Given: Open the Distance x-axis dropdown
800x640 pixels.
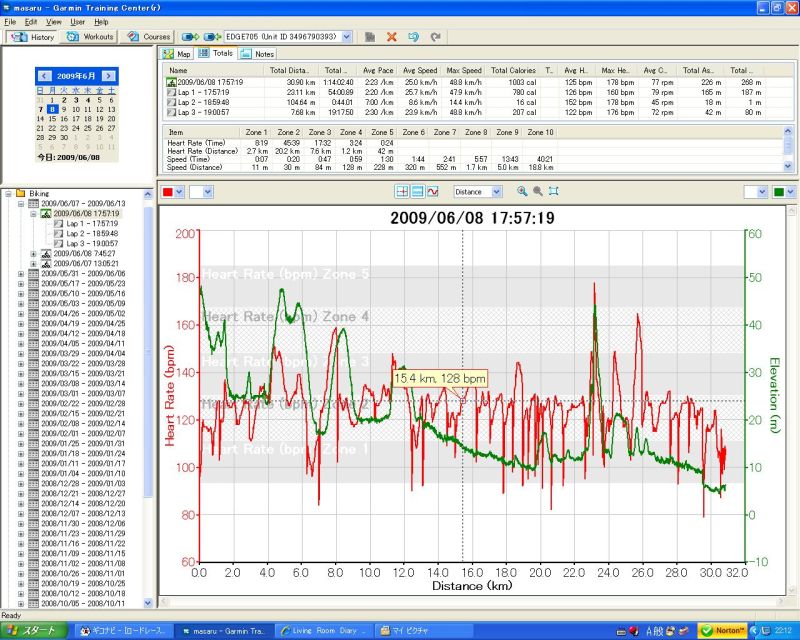Looking at the screenshot, I should (496, 192).
